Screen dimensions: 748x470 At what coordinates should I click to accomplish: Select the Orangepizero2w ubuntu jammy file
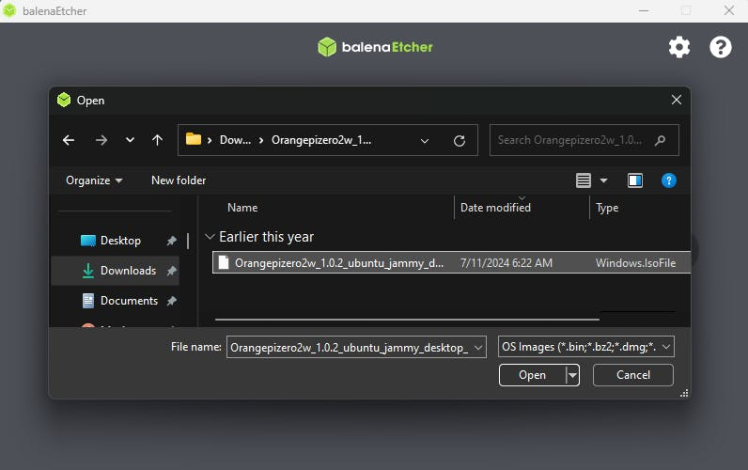pos(451,263)
